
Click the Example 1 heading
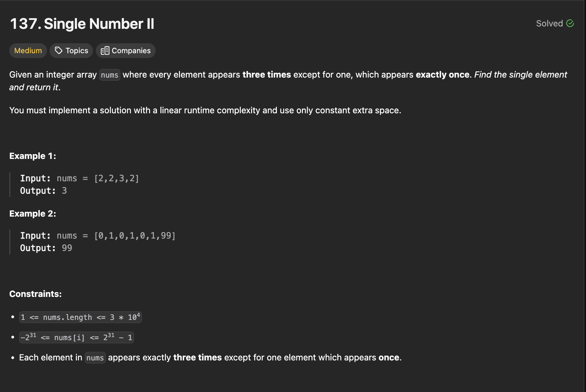33,156
